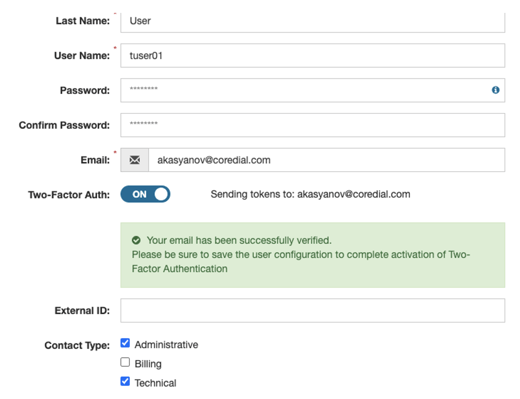Click the Sending tokens to email text
This screenshot has height=399, width=520.
coord(310,194)
